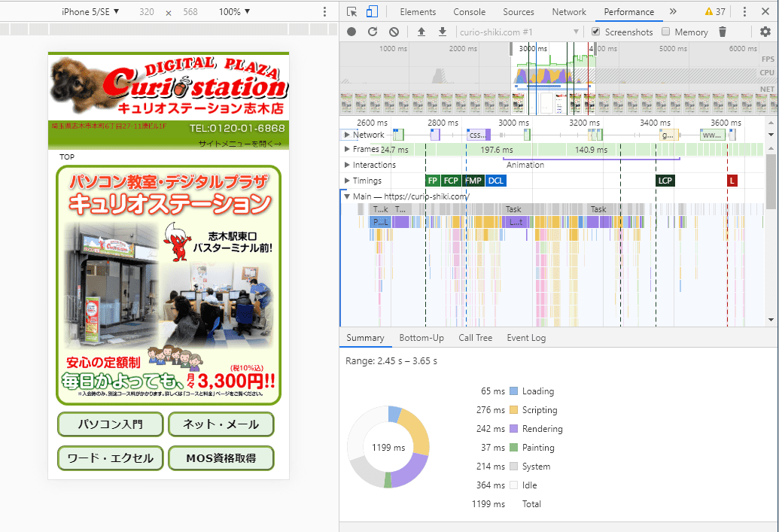
Task: Click the ワード・エクセル button
Action: coord(111,458)
